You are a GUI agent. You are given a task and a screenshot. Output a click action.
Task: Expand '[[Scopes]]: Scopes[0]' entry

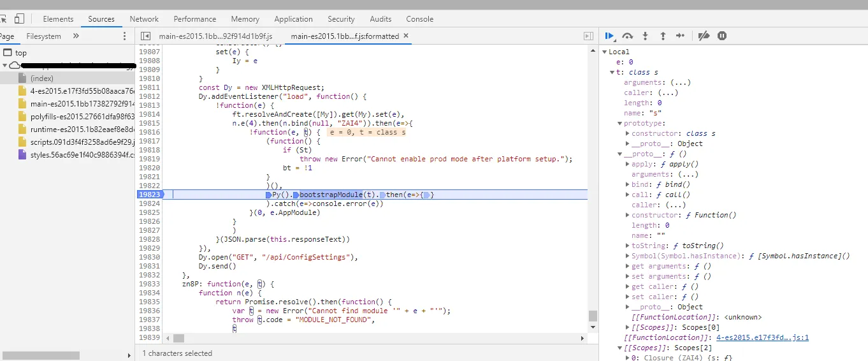627,327
